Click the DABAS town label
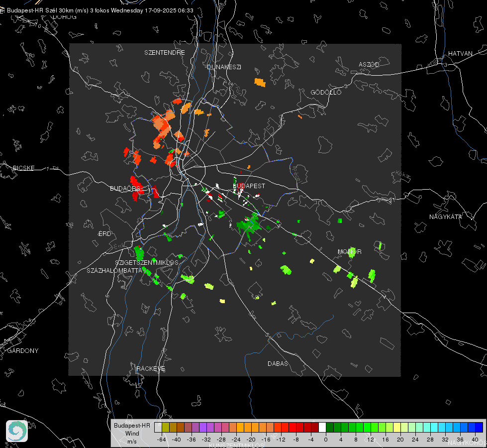This screenshot has height=448, width=487. (278, 363)
